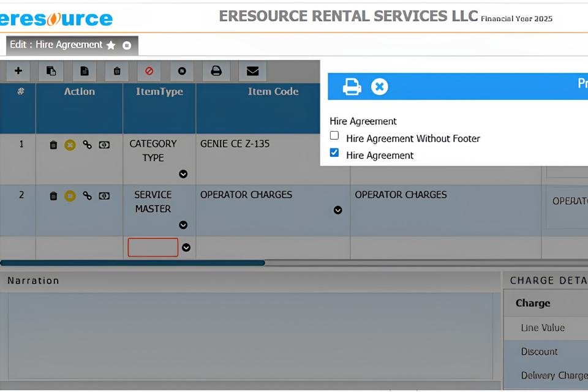Open OPERATOR CHARGES item code dropdown
588x392 pixels.
(338, 210)
